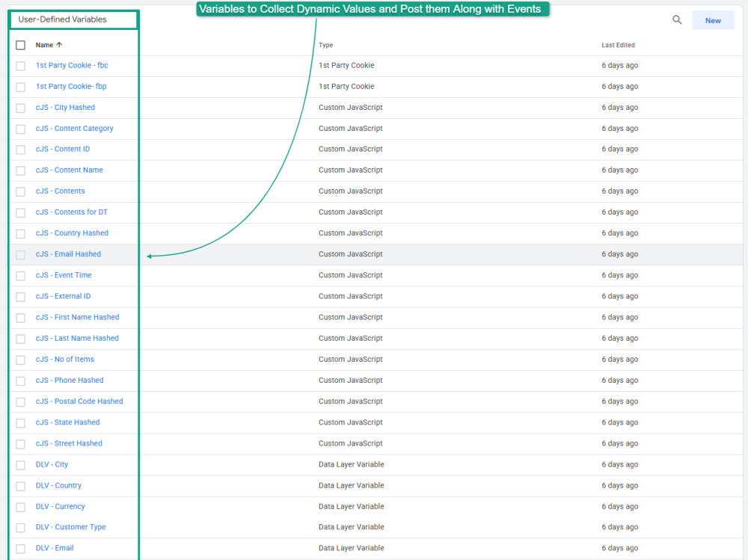Select the cJS - Content Name row checkbox

[x=20, y=170]
